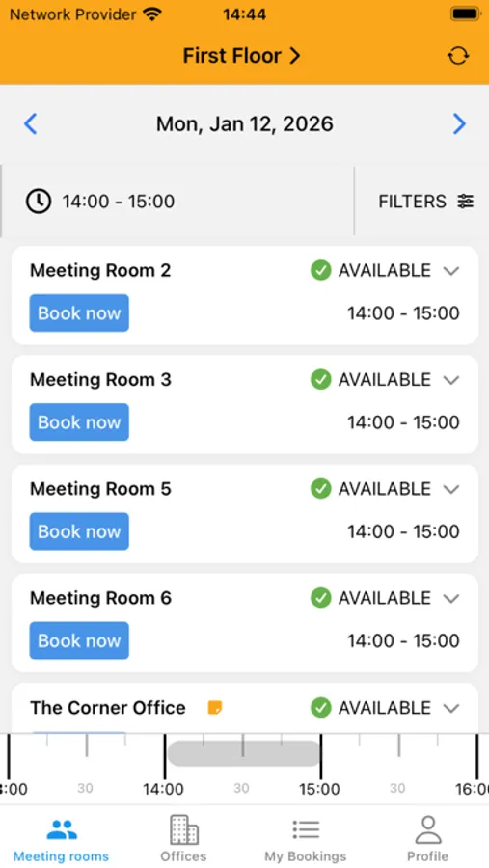
Task: Click the gray time range slider handle
Action: 244,753
